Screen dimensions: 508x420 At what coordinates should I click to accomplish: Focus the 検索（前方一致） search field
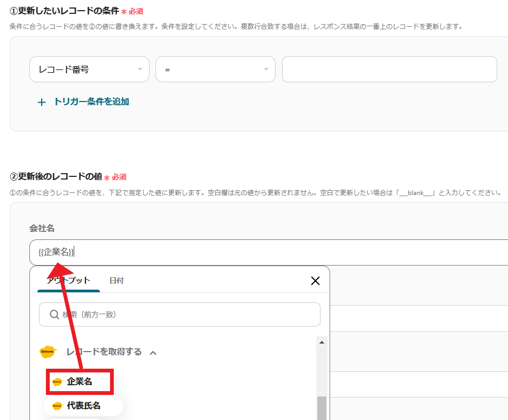187,315
